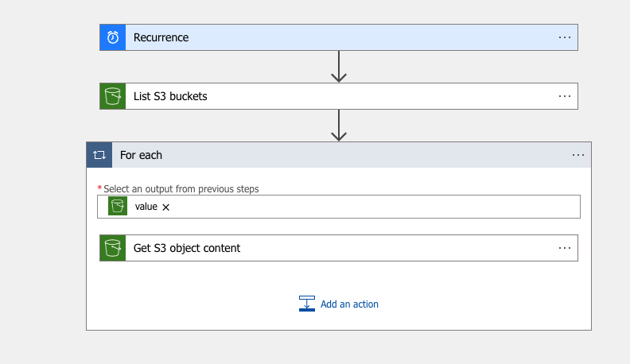
Task: Open the List S3 buckets ellipsis menu
Action: [565, 96]
